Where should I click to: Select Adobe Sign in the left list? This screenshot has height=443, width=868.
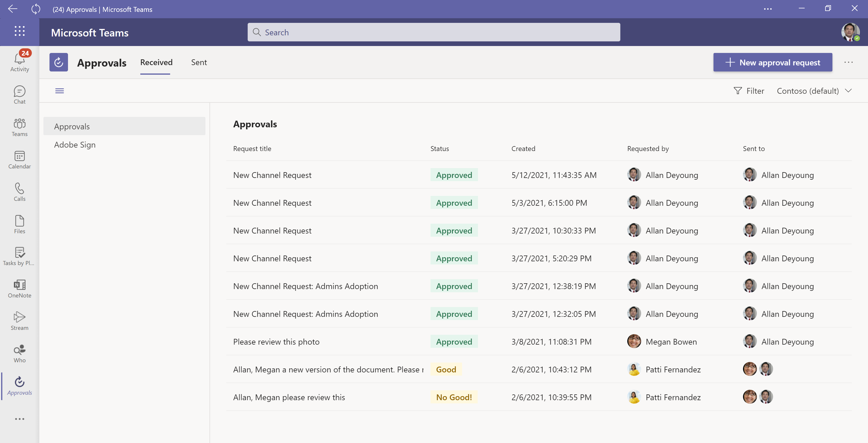[x=75, y=144]
